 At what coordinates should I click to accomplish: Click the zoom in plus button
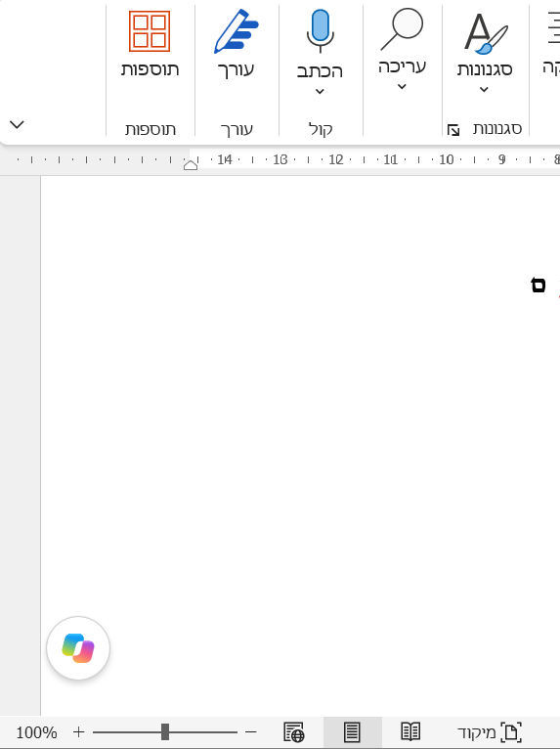[x=79, y=731]
